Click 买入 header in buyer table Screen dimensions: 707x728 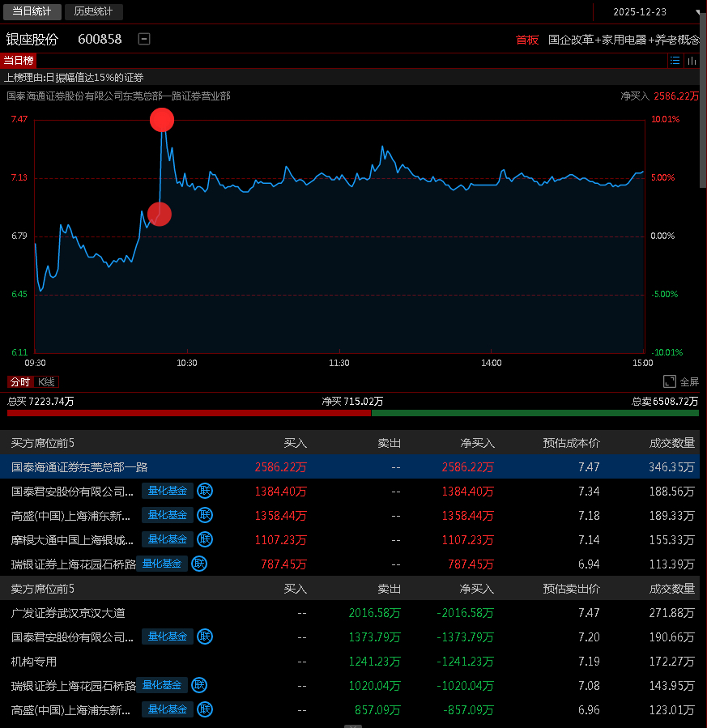(296, 443)
